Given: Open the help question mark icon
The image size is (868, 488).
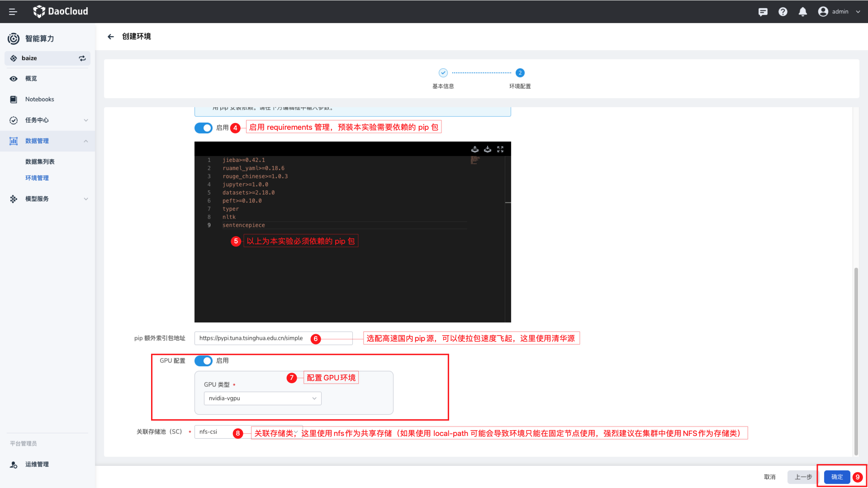Looking at the screenshot, I should click(x=783, y=12).
